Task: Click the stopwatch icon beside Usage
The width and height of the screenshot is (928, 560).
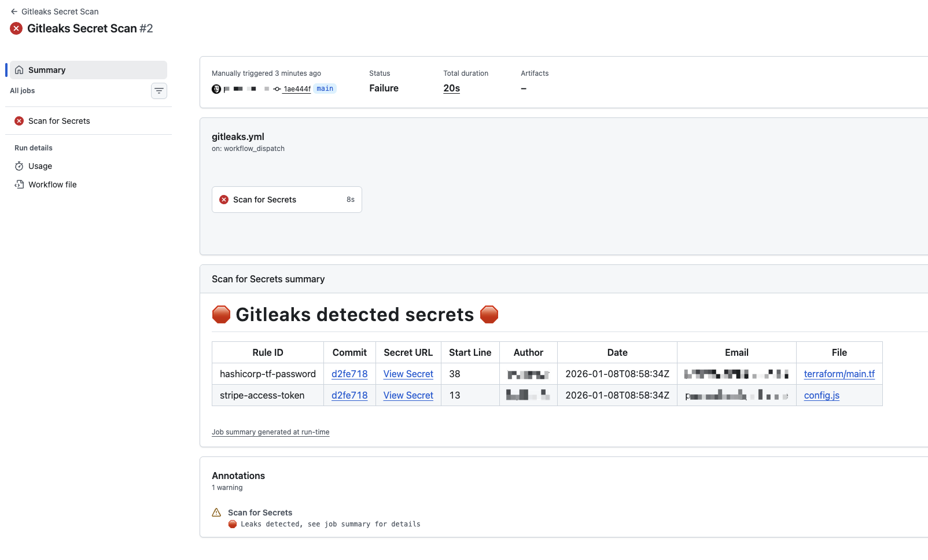Action: click(19, 166)
